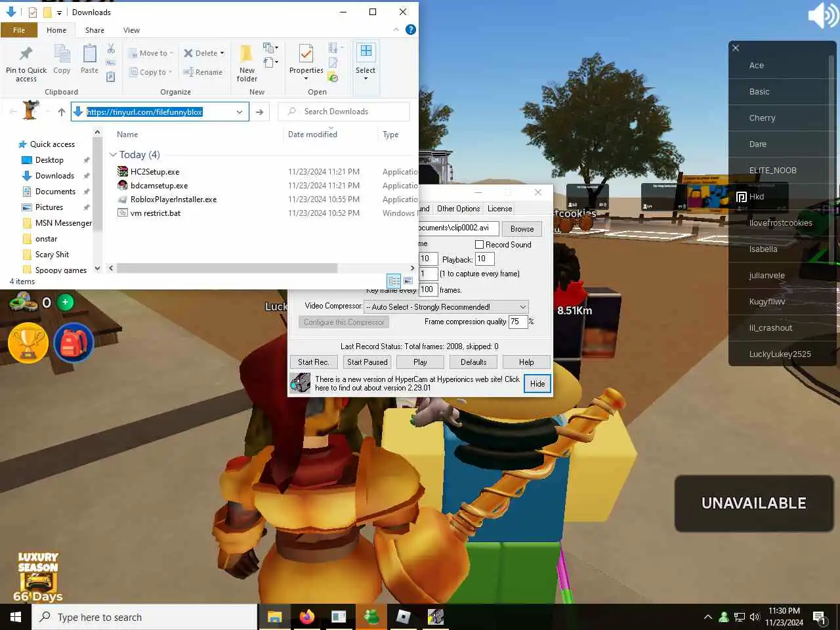
Task: Open HyperCam Other Options tab
Action: tap(458, 209)
